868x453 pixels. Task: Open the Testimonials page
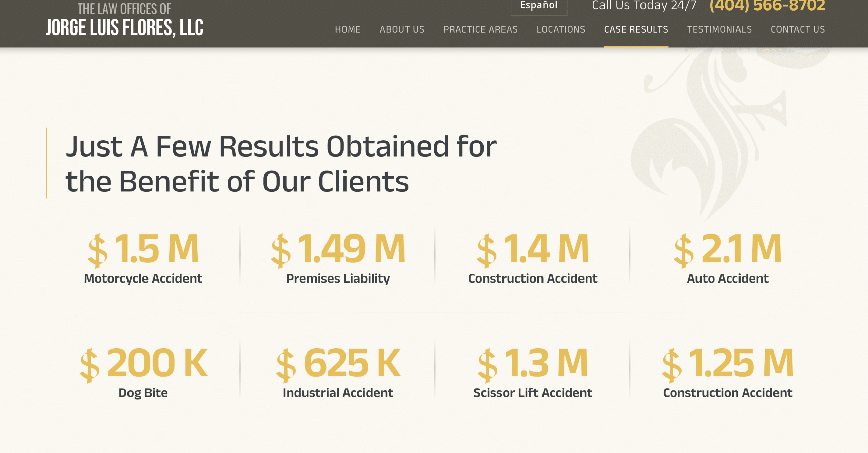(x=719, y=29)
